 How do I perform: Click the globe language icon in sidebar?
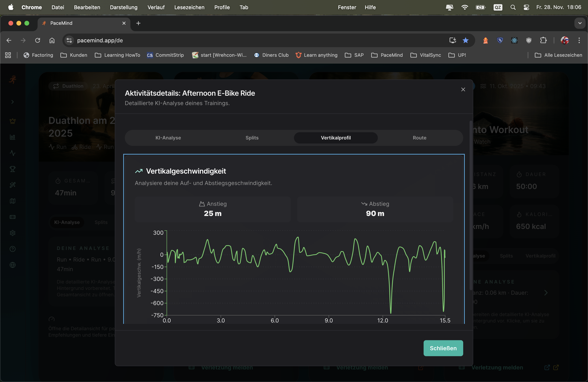pos(13,265)
